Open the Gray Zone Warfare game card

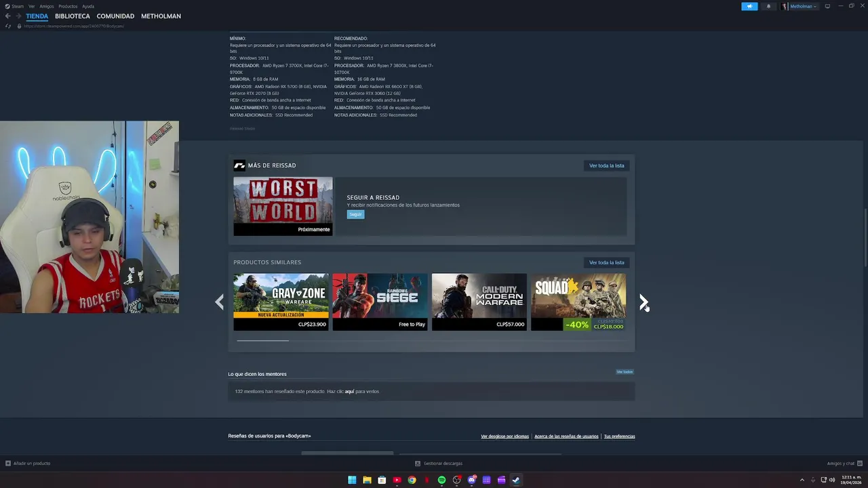281,302
